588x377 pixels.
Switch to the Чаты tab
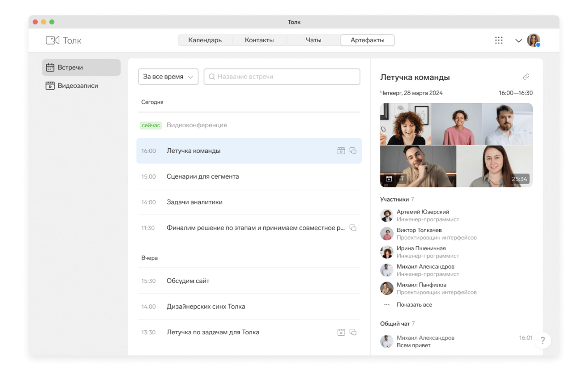coord(313,40)
